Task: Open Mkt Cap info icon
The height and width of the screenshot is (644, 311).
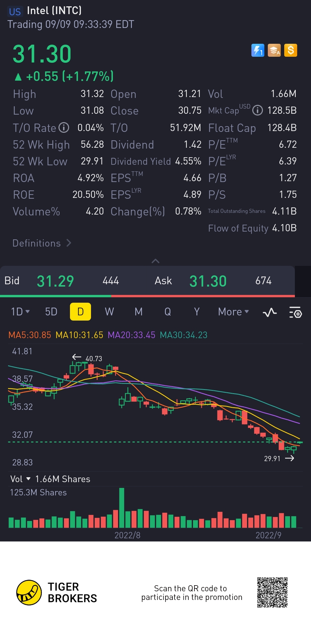Action: click(x=257, y=110)
